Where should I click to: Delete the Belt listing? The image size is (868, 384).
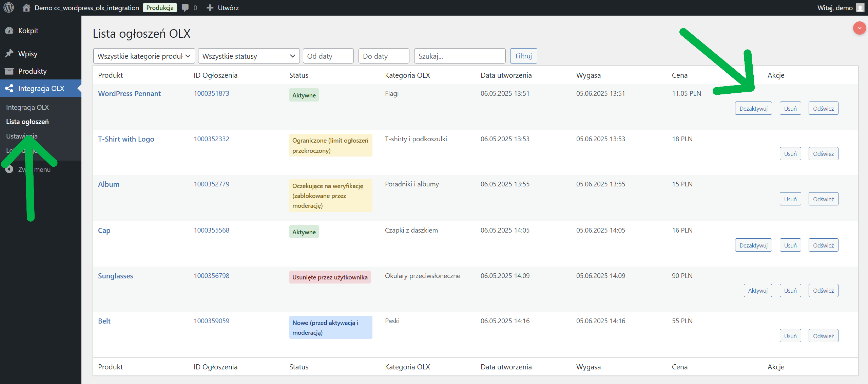pos(790,336)
